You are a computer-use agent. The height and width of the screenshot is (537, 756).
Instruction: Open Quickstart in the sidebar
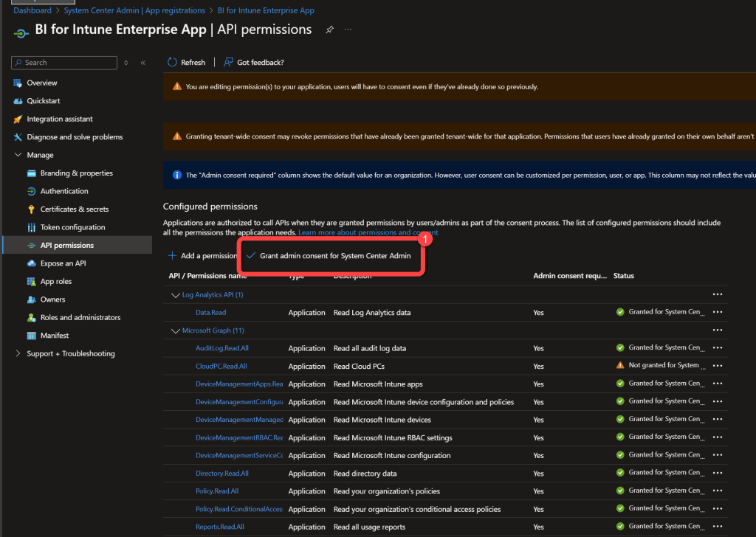click(44, 100)
